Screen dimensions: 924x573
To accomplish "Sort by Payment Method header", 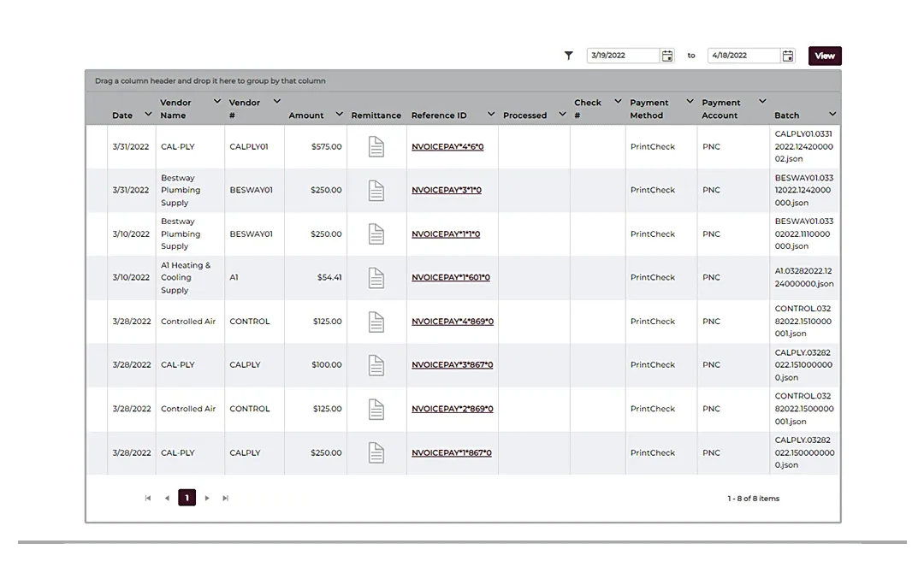I will coord(649,109).
